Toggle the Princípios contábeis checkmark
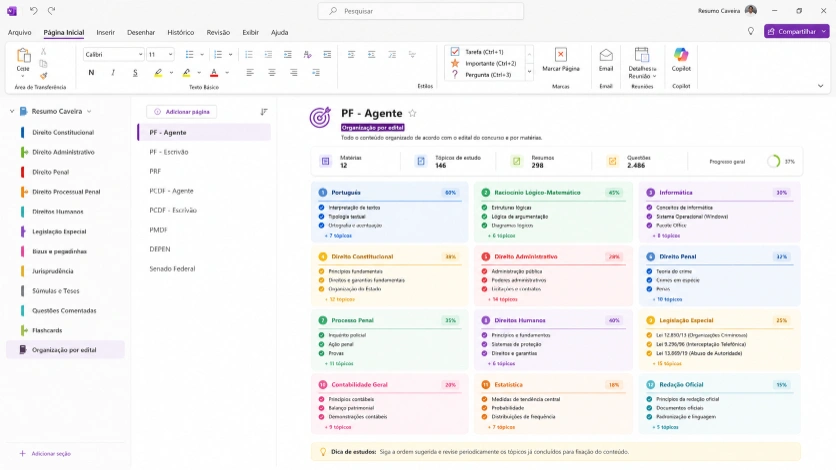 pos(321,399)
